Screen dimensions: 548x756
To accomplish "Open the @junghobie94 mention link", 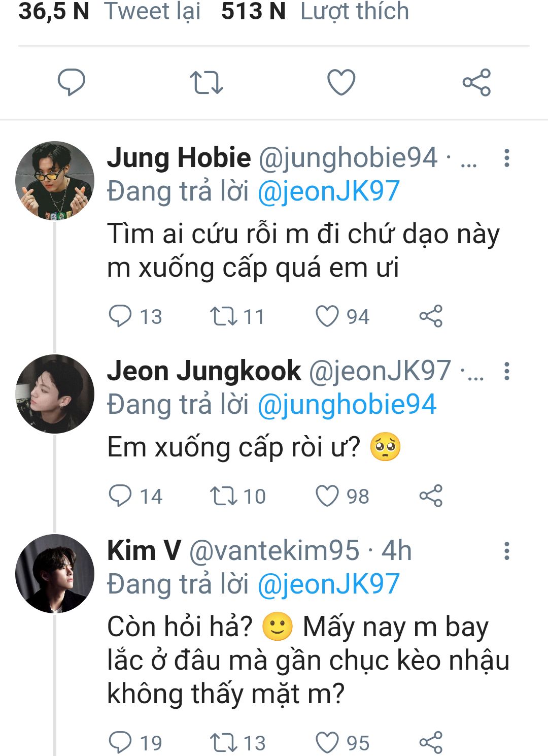I will [x=347, y=405].
